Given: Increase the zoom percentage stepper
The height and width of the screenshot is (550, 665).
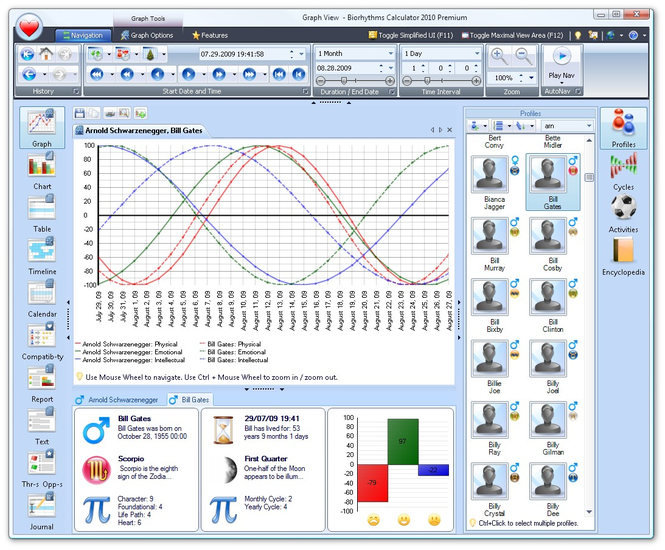Looking at the screenshot, I should (x=521, y=75).
